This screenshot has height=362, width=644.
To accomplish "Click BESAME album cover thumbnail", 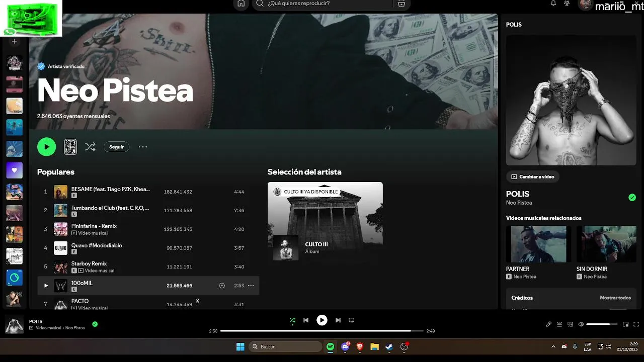I will click(60, 192).
